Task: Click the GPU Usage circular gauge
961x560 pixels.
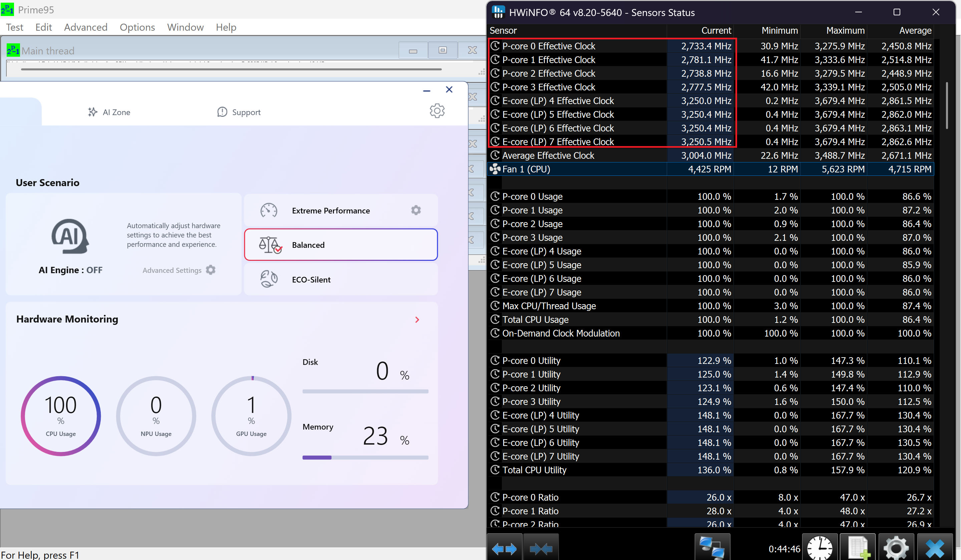Action: 251,416
